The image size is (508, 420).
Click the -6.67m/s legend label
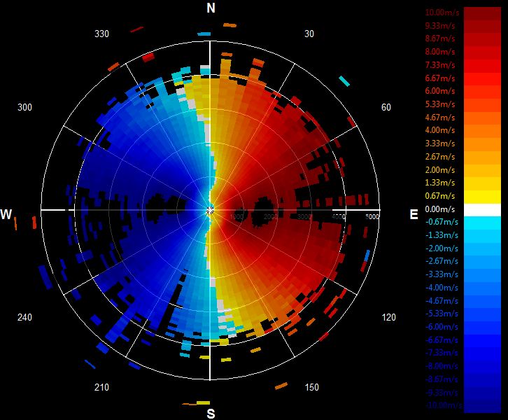click(x=442, y=340)
